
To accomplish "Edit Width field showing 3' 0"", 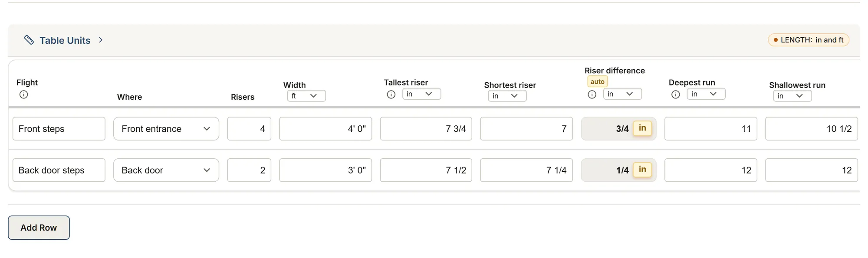I will coord(325,170).
